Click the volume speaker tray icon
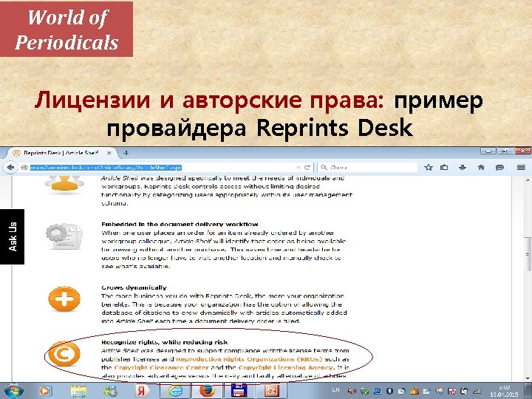532x399 pixels. [x=352, y=391]
